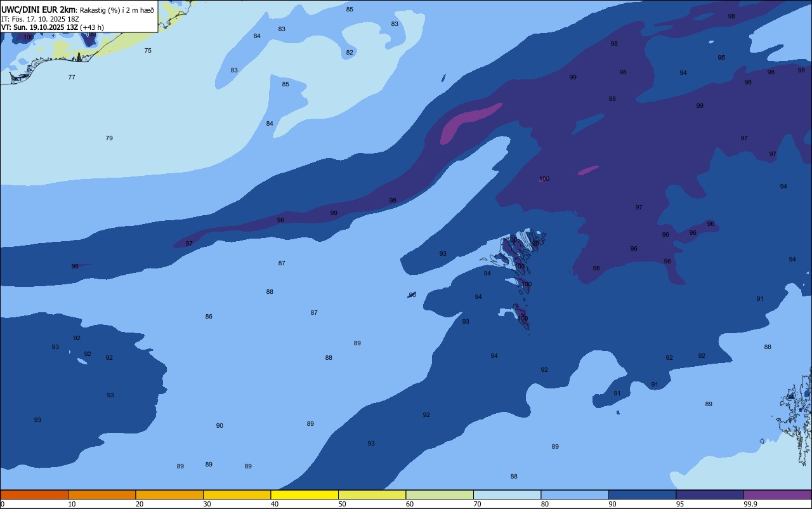Click the legend scale label '70'
The height and width of the screenshot is (509, 812).
477,504
